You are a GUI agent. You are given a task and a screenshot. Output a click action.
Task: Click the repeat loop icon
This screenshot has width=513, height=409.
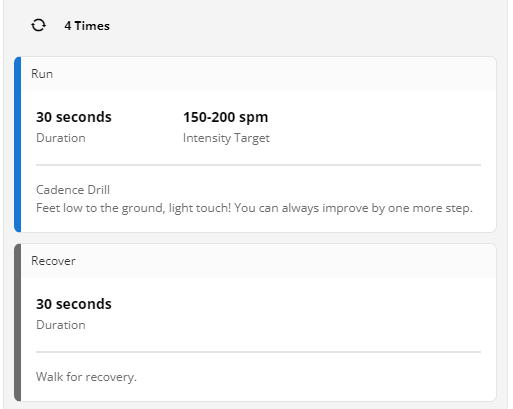tap(38, 25)
